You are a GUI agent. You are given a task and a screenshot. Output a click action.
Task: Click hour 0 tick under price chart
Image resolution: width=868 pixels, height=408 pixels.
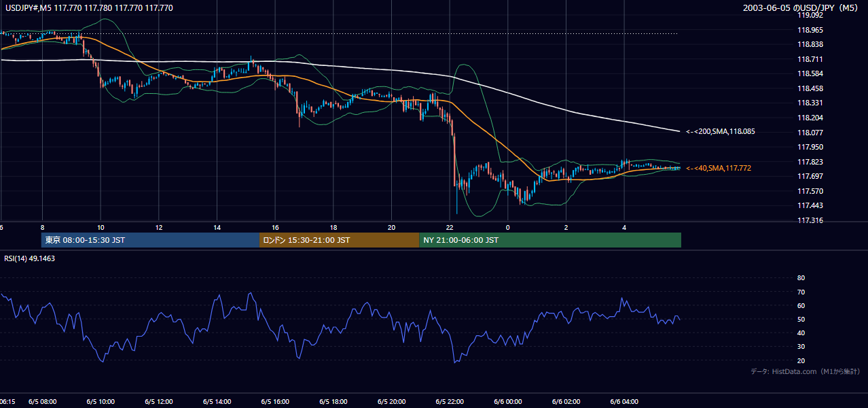click(508, 227)
